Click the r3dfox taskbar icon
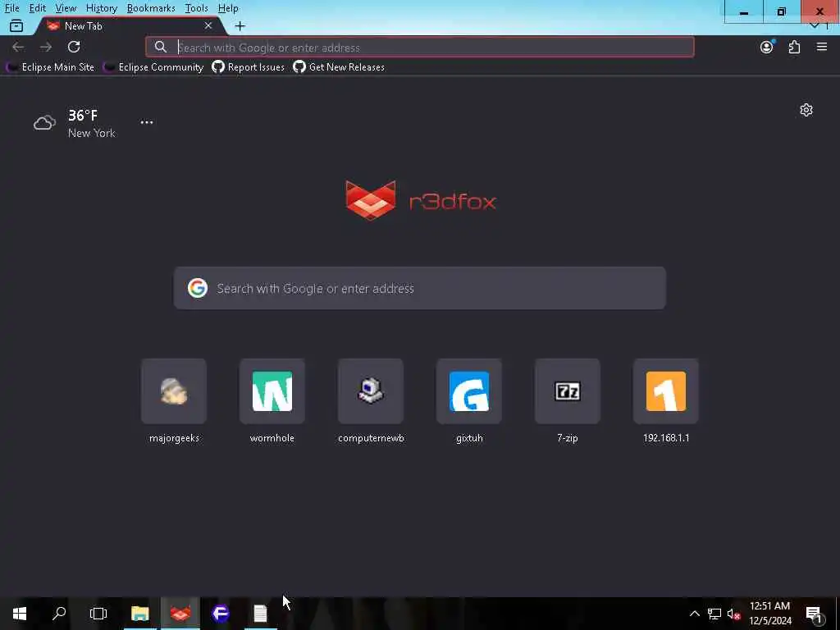This screenshot has height=630, width=840. click(180, 614)
